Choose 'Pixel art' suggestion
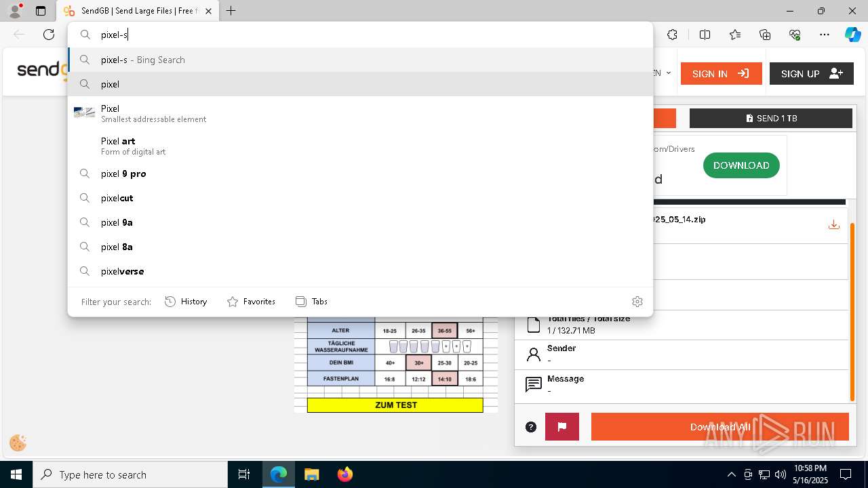868x488 pixels. pos(360,146)
